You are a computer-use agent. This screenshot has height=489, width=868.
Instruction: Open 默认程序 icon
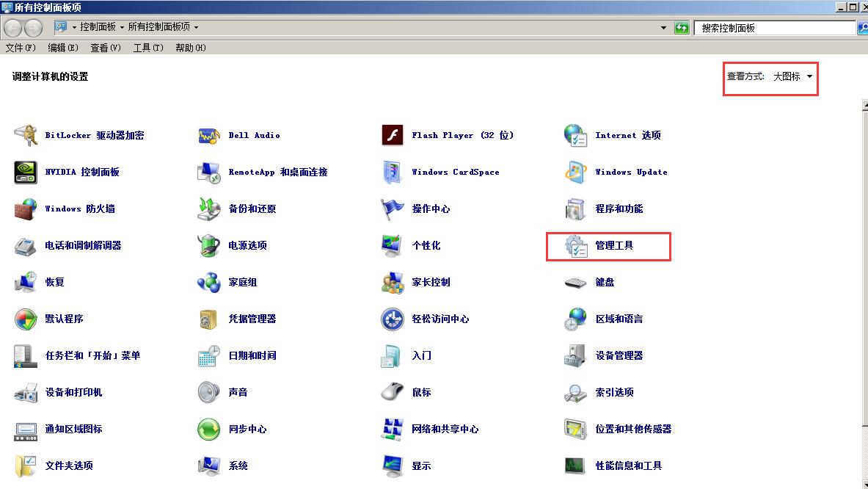click(x=26, y=319)
